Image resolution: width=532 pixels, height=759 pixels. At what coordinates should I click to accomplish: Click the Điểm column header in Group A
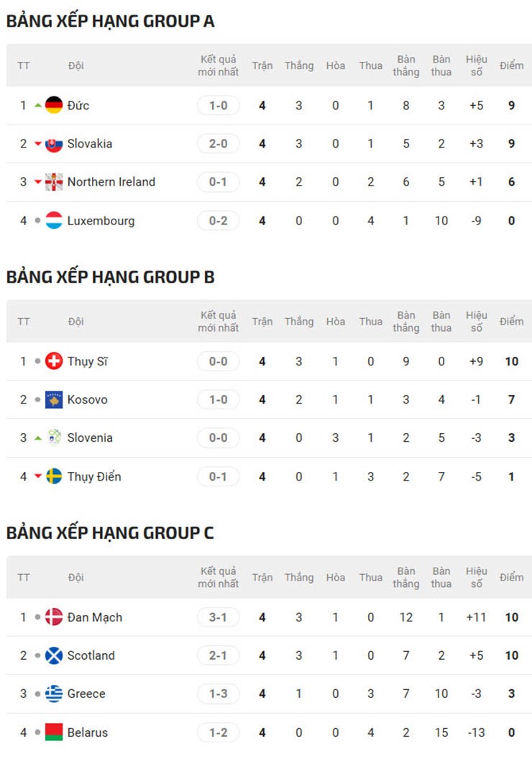511,65
